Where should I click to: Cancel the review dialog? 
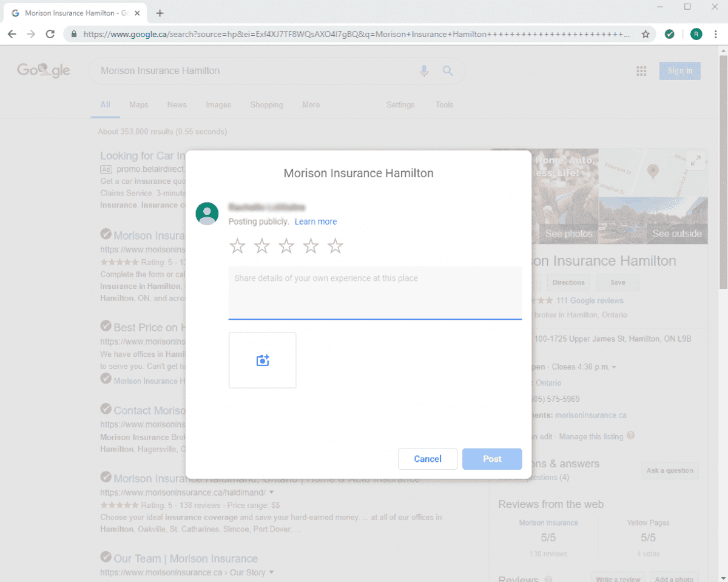coord(428,459)
